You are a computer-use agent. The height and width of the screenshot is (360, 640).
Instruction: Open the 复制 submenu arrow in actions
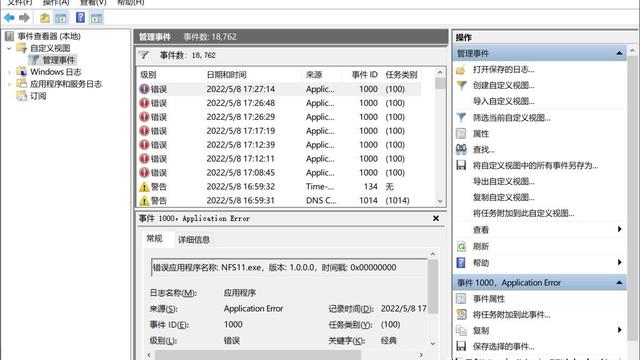(620, 330)
